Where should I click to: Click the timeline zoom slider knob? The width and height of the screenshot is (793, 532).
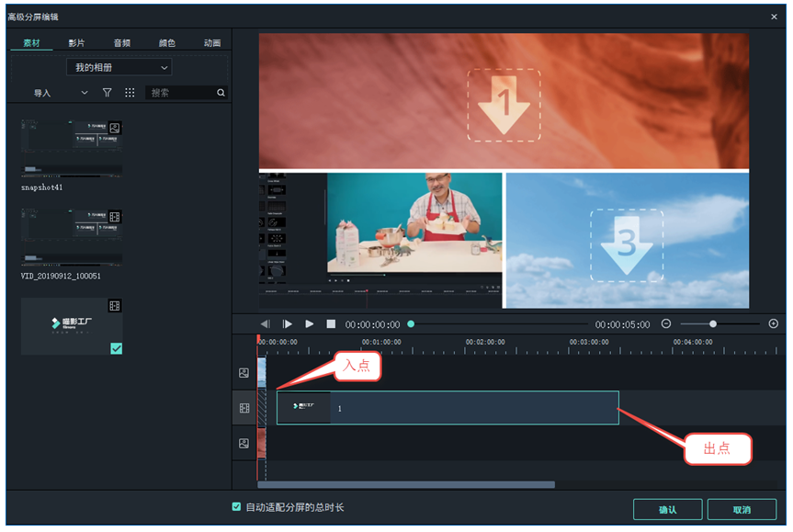[x=712, y=323]
